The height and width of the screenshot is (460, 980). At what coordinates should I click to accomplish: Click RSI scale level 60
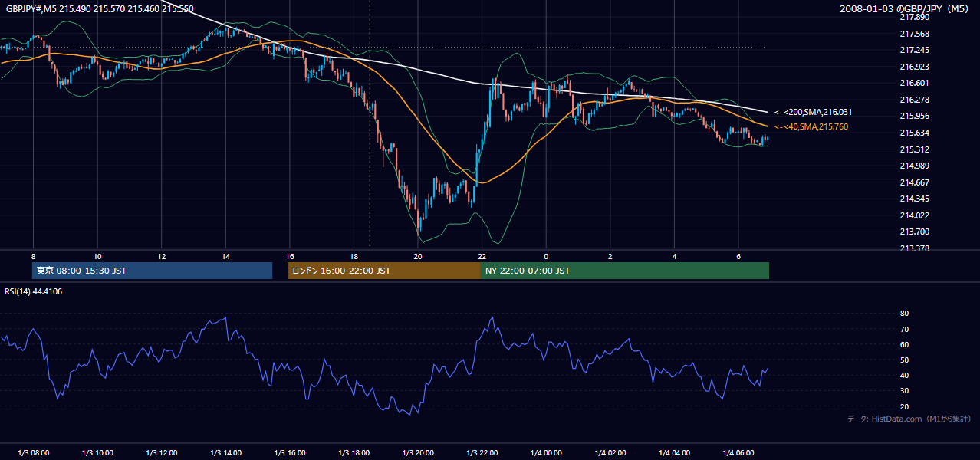[904, 344]
